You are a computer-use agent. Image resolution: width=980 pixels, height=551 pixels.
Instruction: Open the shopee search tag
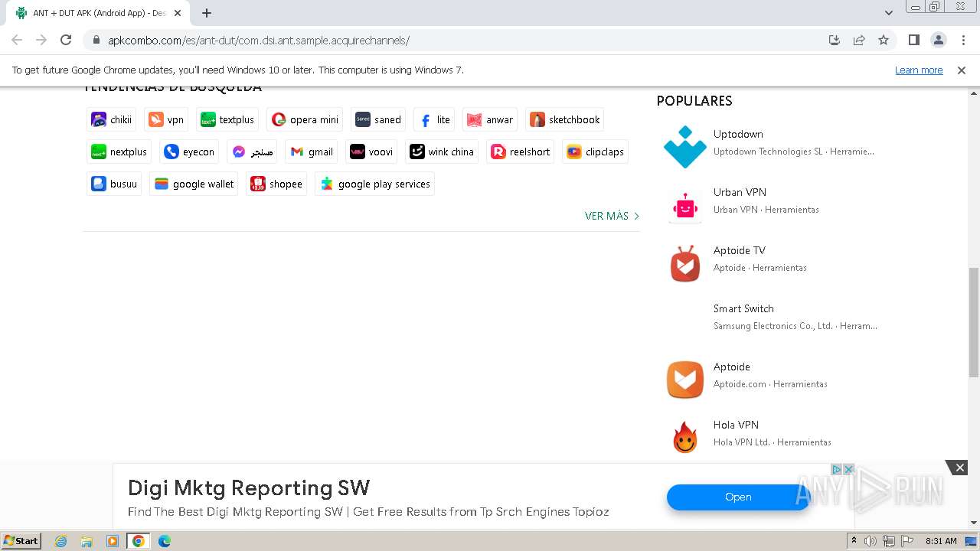coord(276,184)
